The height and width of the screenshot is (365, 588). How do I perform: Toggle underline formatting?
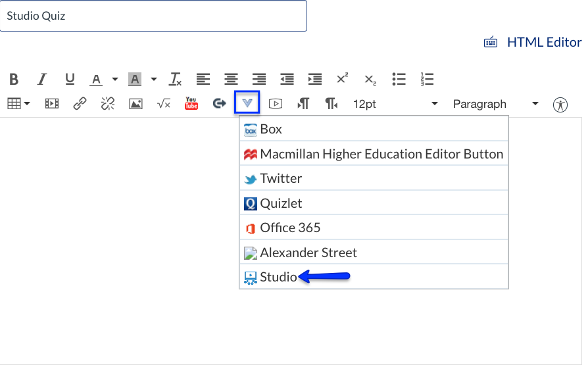coord(70,79)
